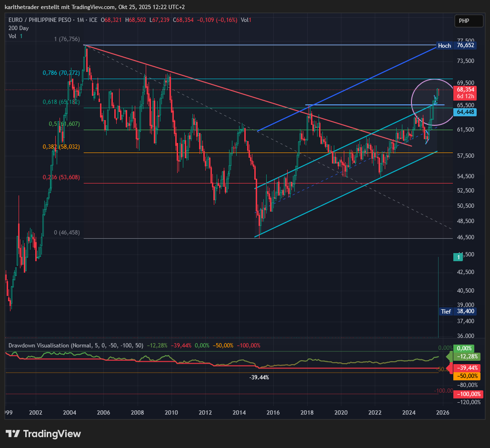
Task: Click the TradingView logo
Action: (43, 434)
